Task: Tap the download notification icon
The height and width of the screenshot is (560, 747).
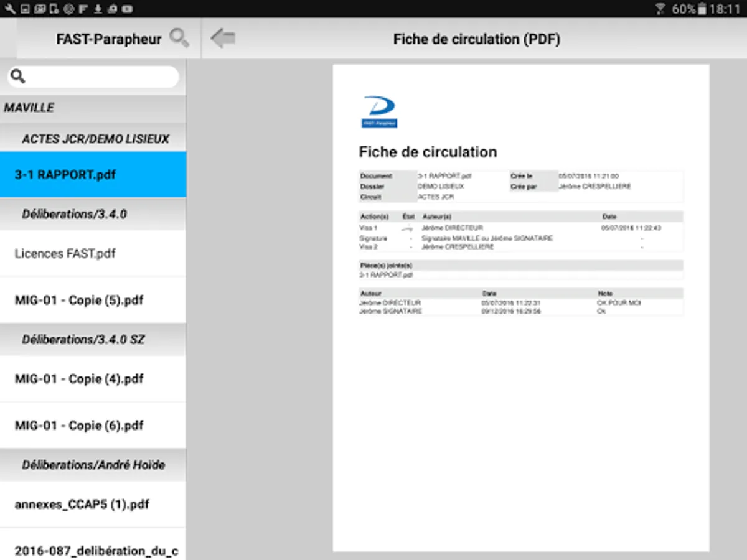Action: click(x=98, y=9)
